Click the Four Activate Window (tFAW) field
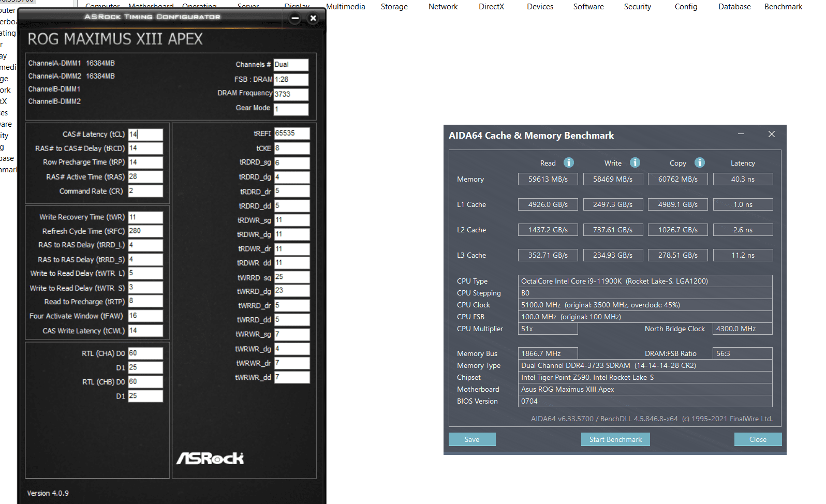This screenshot has width=826, height=504. (x=145, y=316)
